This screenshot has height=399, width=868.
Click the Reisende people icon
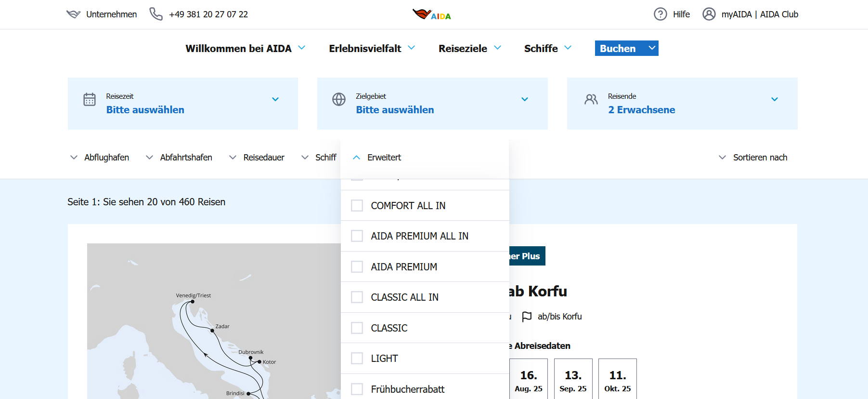(591, 99)
